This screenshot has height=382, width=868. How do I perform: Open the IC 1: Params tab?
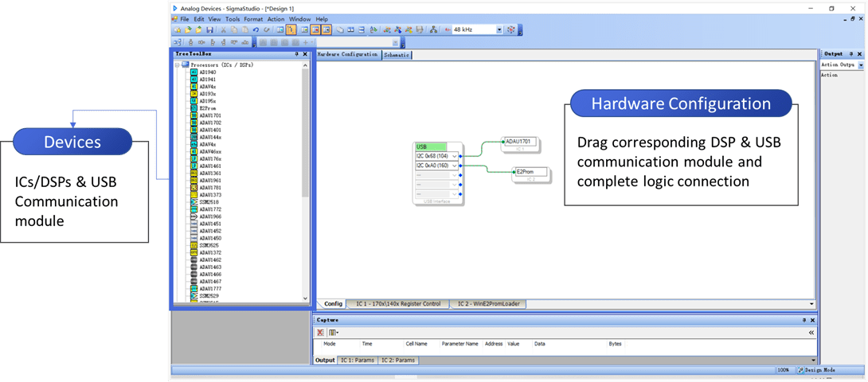356,361
